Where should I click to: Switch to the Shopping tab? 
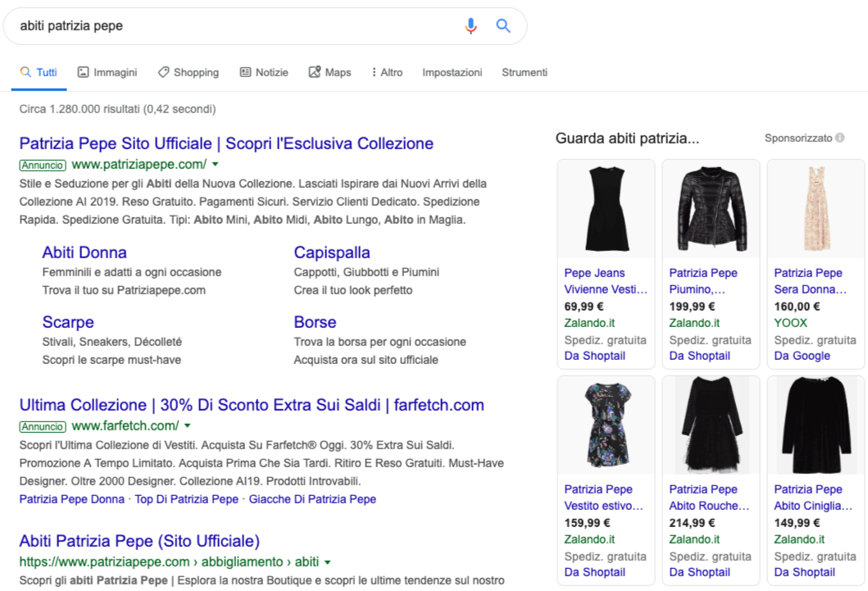189,72
